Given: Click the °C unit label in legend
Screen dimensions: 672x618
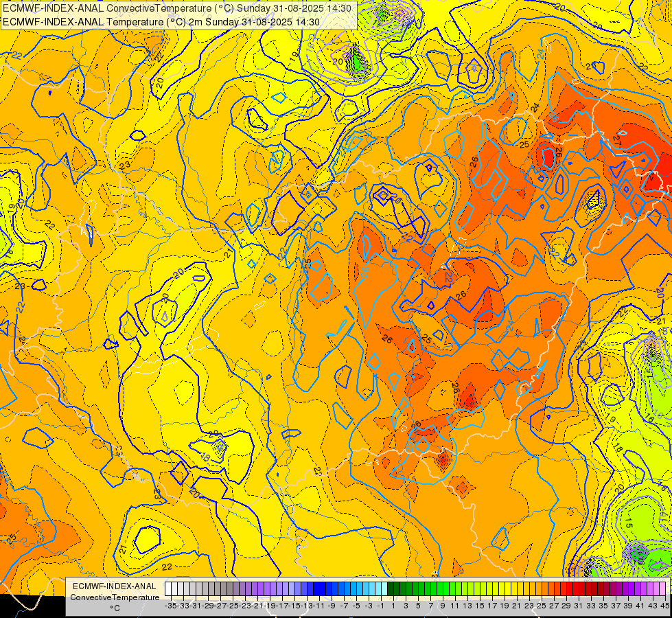Looking at the screenshot, I should 115,608.
